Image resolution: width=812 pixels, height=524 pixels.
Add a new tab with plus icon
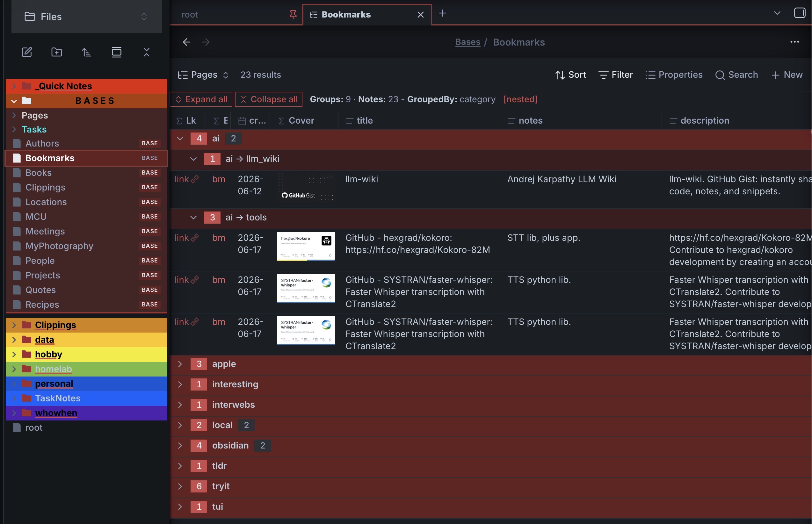tap(442, 13)
